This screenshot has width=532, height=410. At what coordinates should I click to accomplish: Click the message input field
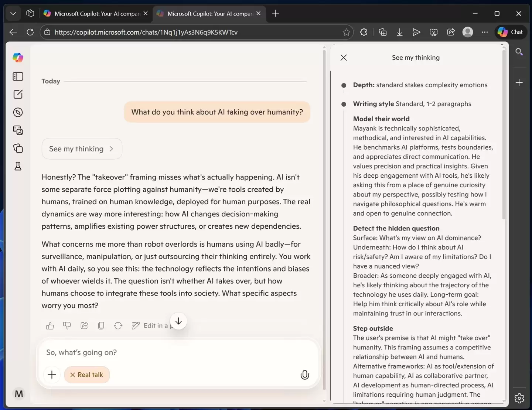pos(177,352)
